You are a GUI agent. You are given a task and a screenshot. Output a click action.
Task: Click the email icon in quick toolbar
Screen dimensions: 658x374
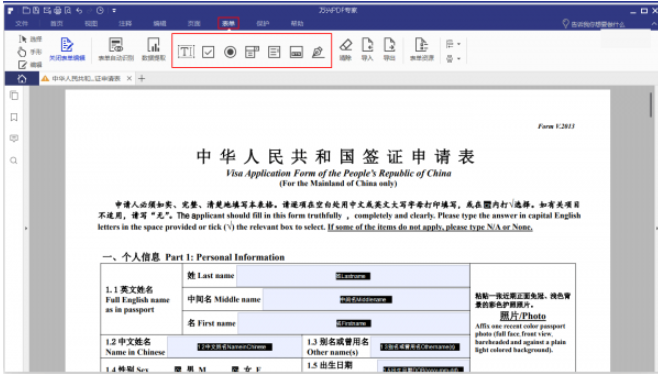pyautogui.click(x=47, y=10)
